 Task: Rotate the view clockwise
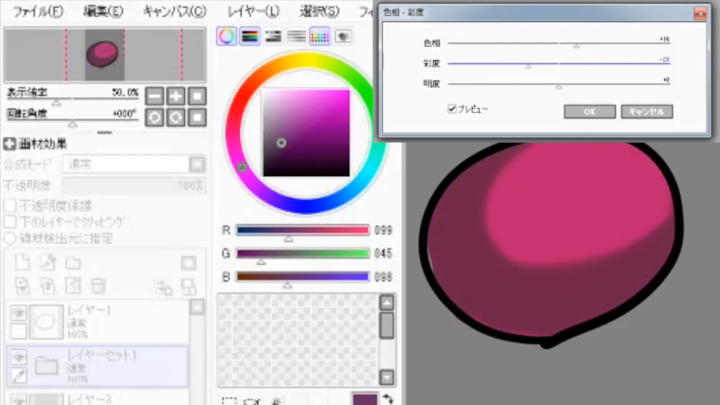(x=176, y=118)
